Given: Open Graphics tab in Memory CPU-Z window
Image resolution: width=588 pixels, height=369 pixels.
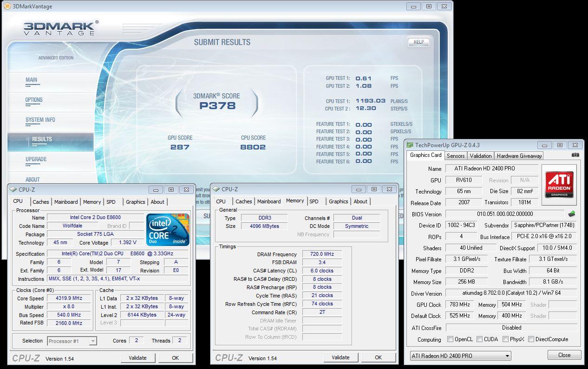Looking at the screenshot, I should (338, 201).
